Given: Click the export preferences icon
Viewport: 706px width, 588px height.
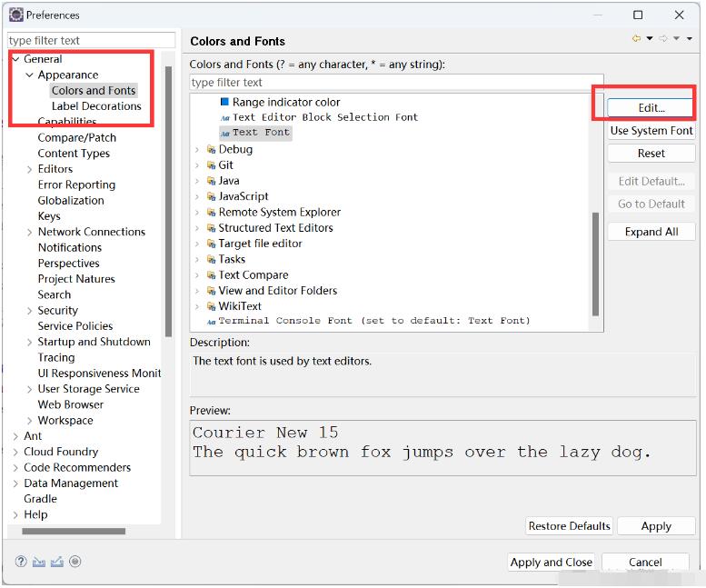Looking at the screenshot, I should (x=57, y=562).
